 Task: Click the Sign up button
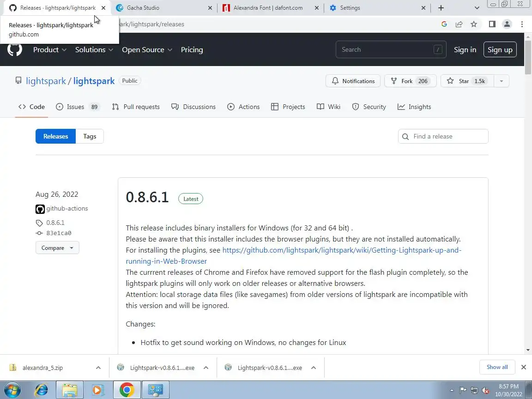(500, 49)
